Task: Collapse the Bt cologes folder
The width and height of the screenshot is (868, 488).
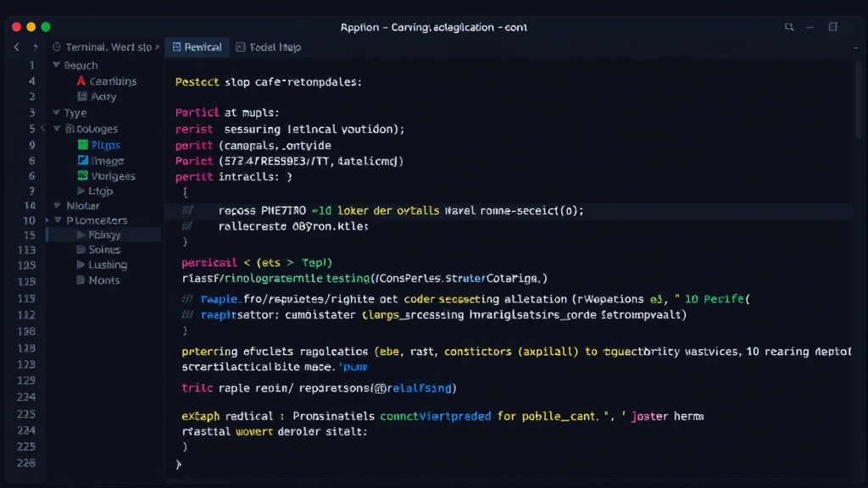Action: click(57, 129)
